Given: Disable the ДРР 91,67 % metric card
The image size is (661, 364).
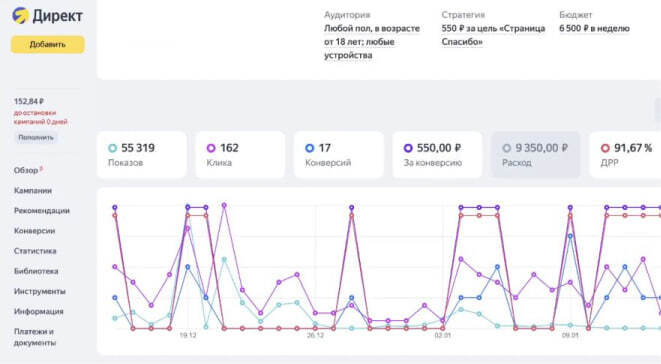Looking at the screenshot, I should tap(625, 155).
